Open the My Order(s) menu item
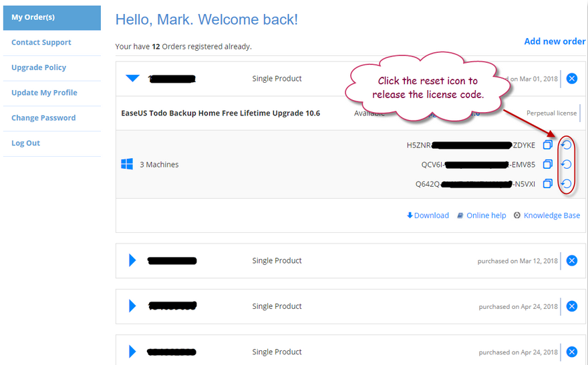The width and height of the screenshot is (588, 365). pos(51,17)
